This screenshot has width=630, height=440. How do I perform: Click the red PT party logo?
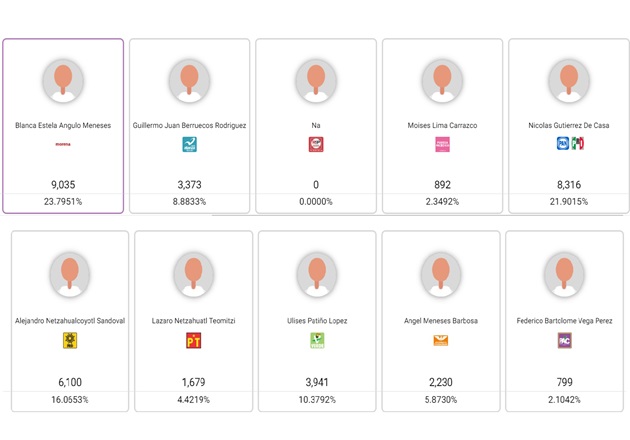point(193,340)
